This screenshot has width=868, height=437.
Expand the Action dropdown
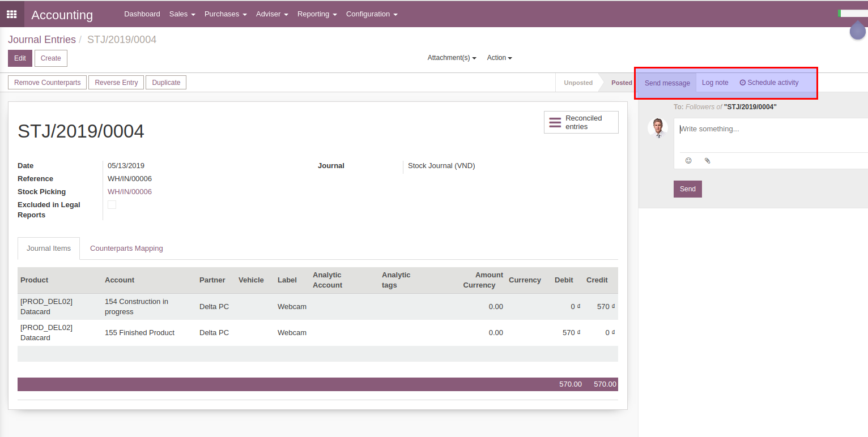click(x=499, y=58)
